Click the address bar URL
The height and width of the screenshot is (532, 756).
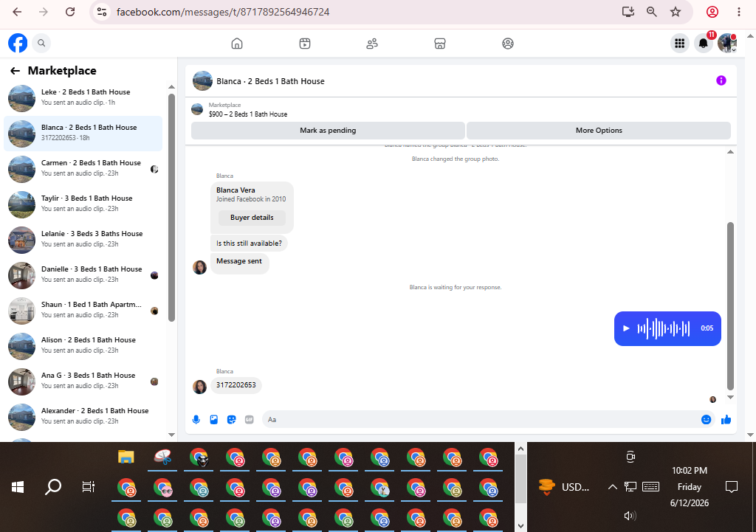[x=223, y=12]
